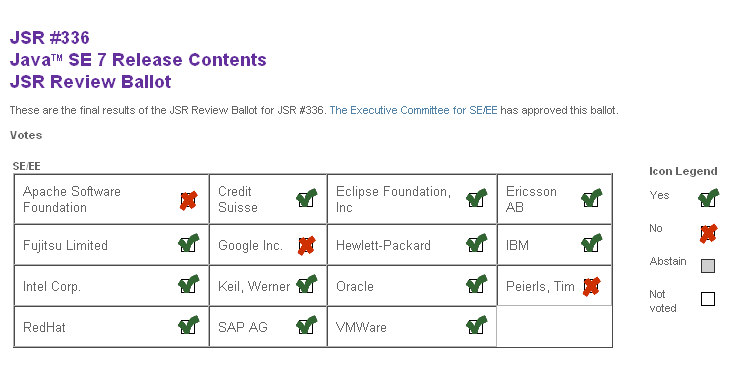The image size is (751, 373).
Task: Click the empty Not voted box in the legend
Action: [708, 299]
